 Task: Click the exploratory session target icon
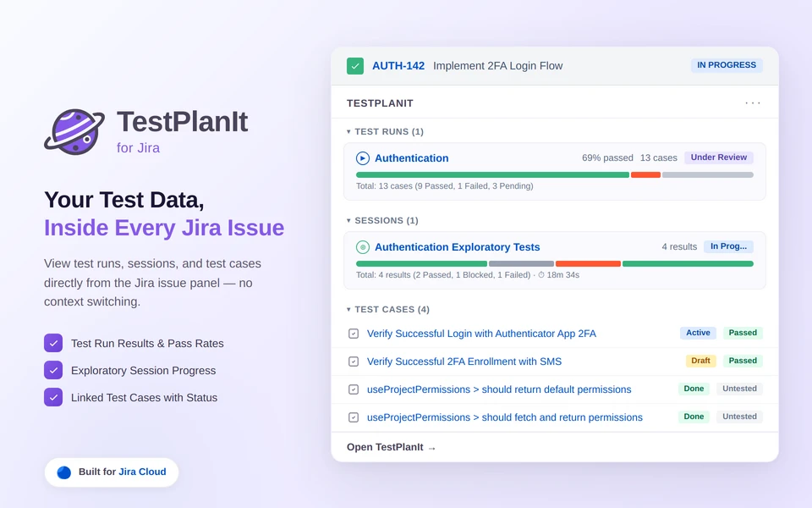(x=363, y=247)
